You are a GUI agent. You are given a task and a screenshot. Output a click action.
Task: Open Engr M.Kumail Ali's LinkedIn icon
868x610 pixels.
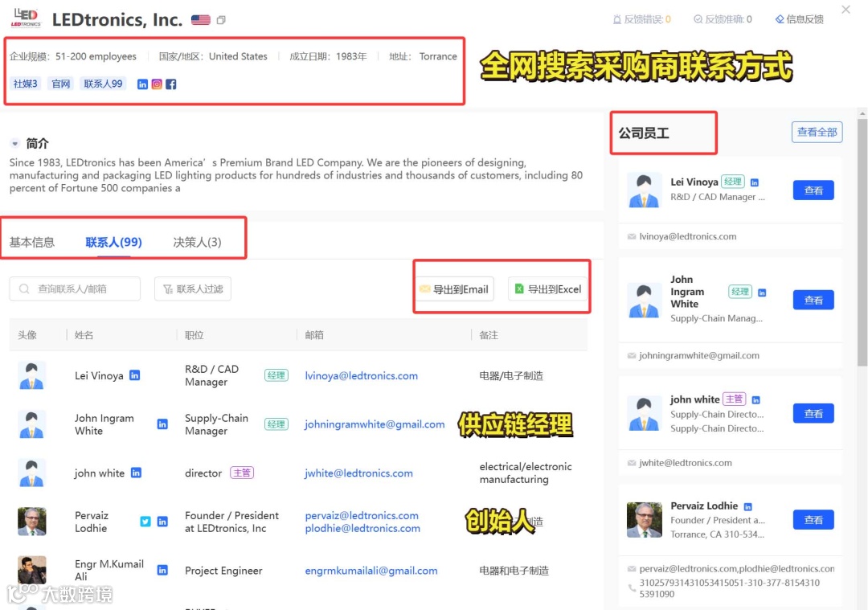[x=162, y=570]
